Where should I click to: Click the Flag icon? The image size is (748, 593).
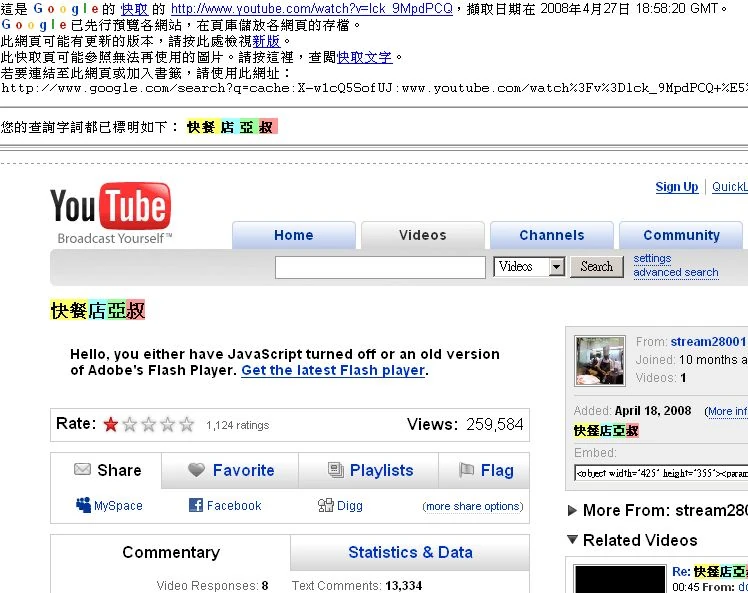pyautogui.click(x=466, y=470)
